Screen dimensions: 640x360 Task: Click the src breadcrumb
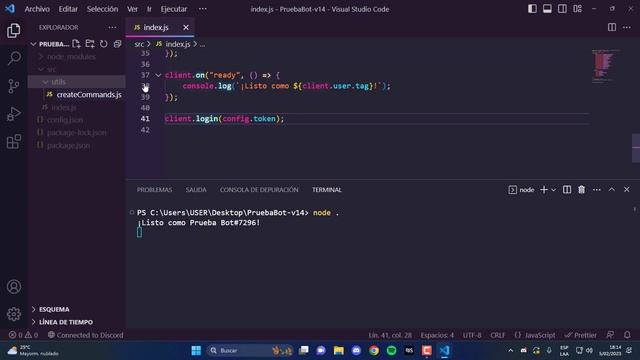pyautogui.click(x=139, y=44)
